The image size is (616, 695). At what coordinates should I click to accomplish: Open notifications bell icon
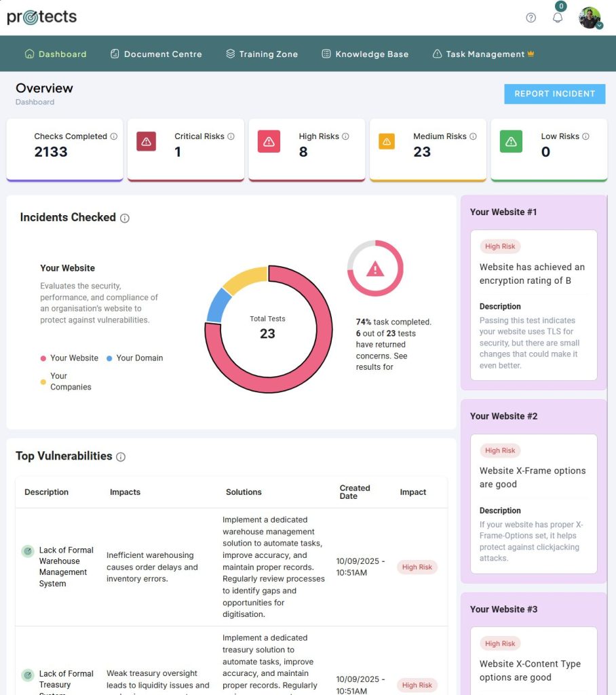(558, 18)
